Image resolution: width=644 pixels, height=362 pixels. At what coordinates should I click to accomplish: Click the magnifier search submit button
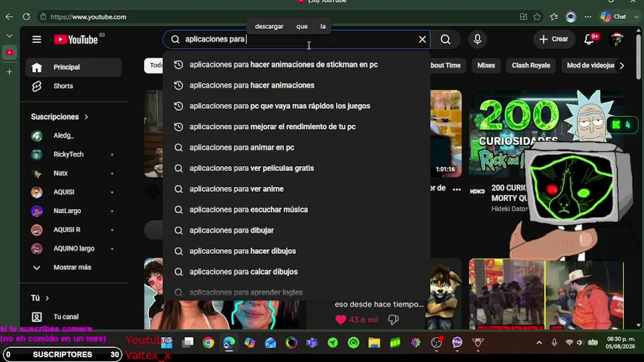(445, 39)
